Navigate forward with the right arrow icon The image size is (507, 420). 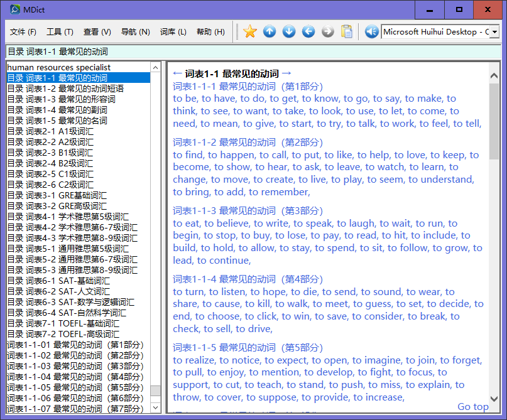[x=328, y=31]
